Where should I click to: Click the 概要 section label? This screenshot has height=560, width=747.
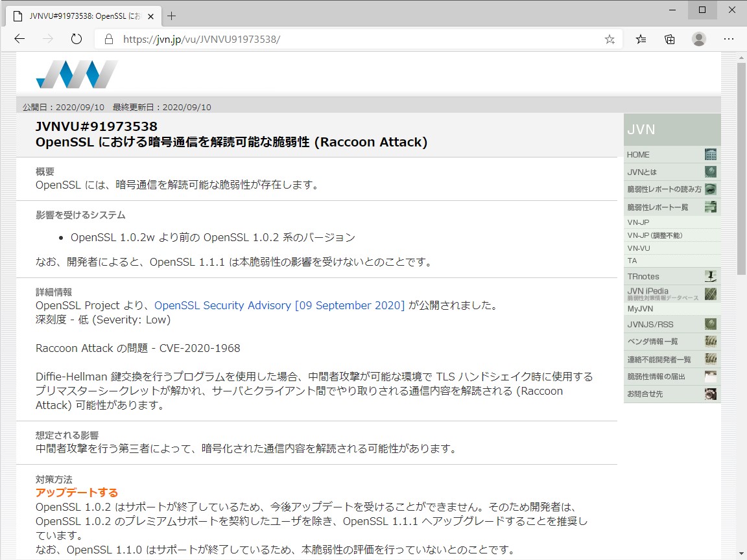45,171
